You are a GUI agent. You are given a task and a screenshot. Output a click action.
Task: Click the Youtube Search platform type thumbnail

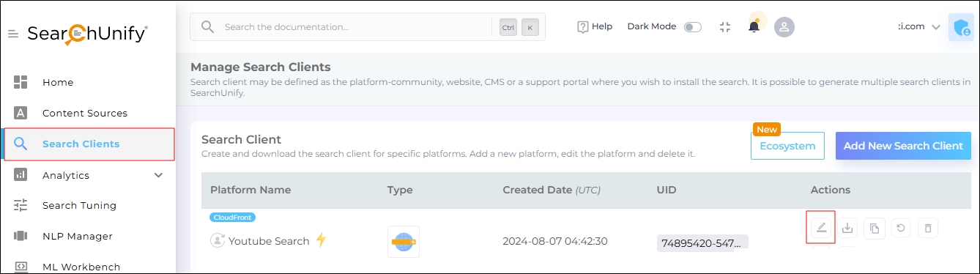[404, 241]
